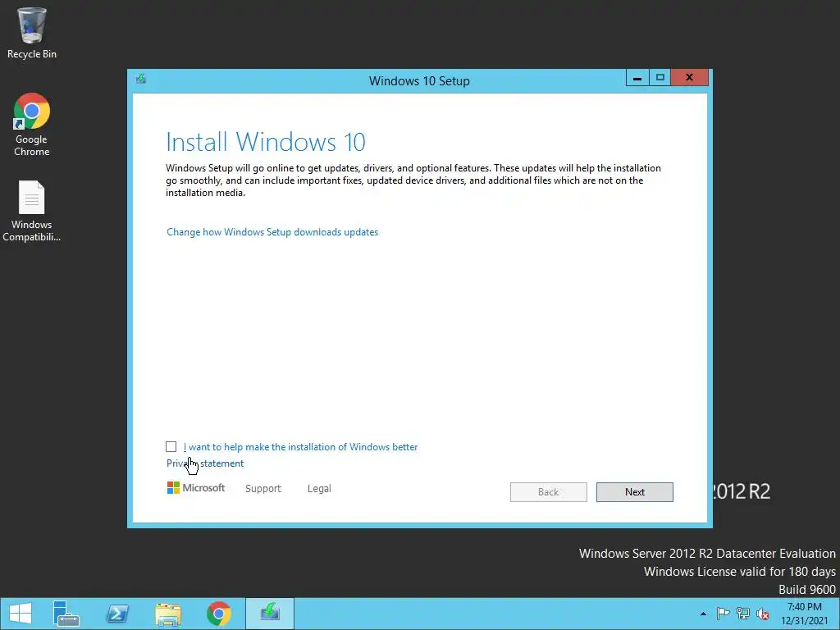Close the Windows 10 Setup window

click(x=689, y=78)
